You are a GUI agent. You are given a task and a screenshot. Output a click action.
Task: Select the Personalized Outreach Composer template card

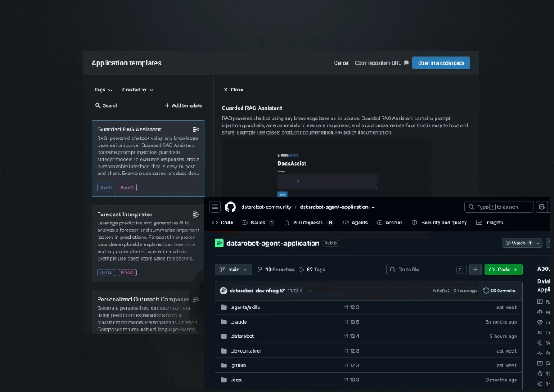click(x=149, y=312)
